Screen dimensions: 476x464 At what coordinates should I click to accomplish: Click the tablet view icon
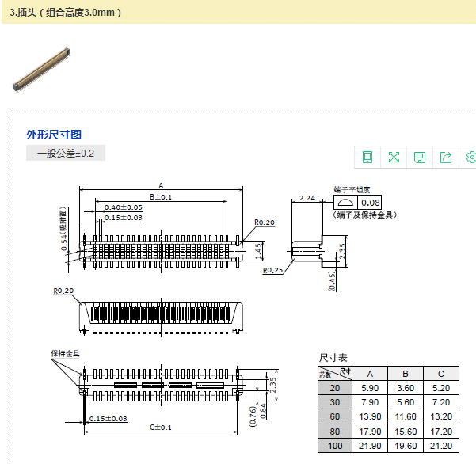[x=367, y=157]
